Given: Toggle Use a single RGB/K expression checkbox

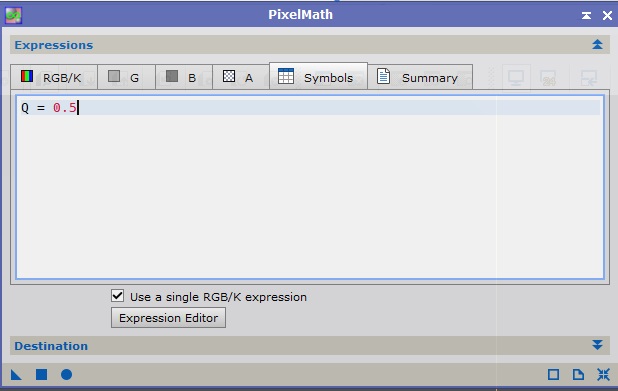Looking at the screenshot, I should coord(117,296).
